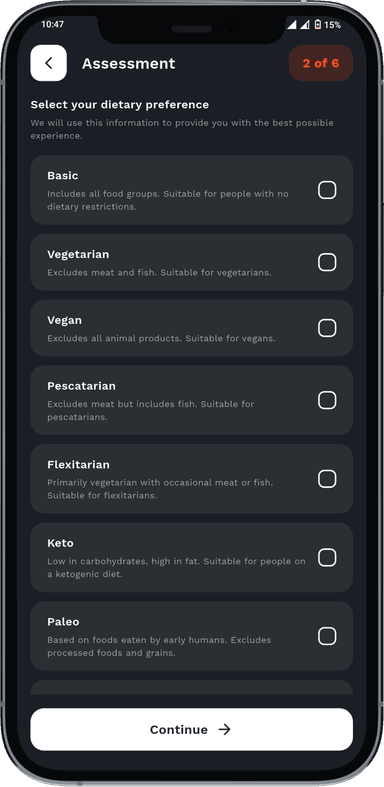The width and height of the screenshot is (384, 787).
Task: Tap the Vegetarian card description text
Action: (159, 273)
